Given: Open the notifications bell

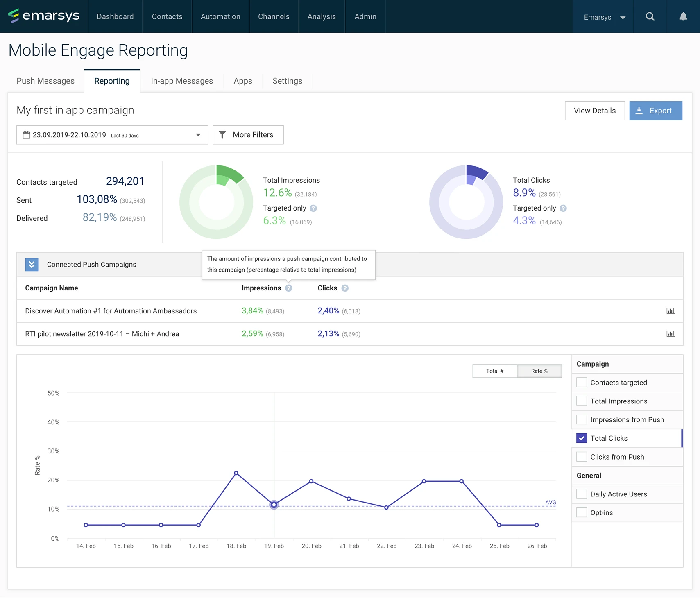Looking at the screenshot, I should pos(683,17).
